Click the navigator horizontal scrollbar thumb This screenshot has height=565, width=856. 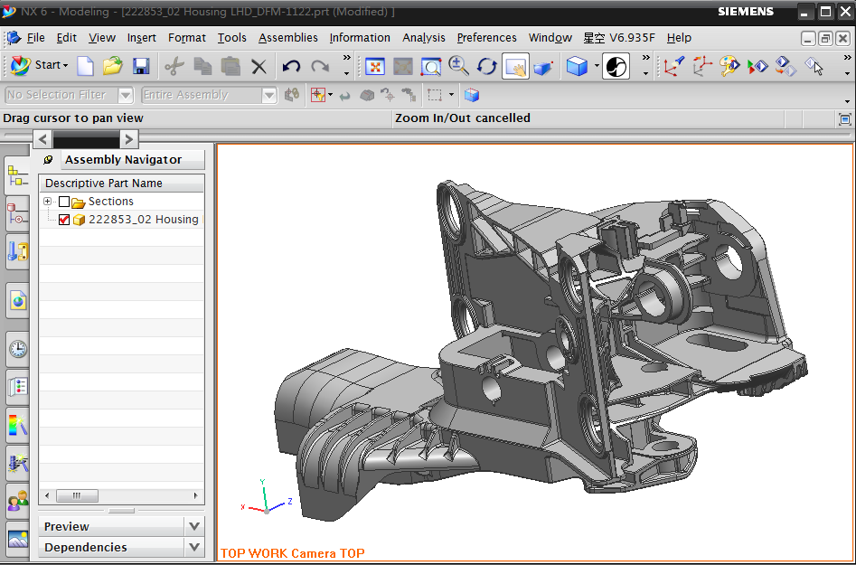pos(78,496)
